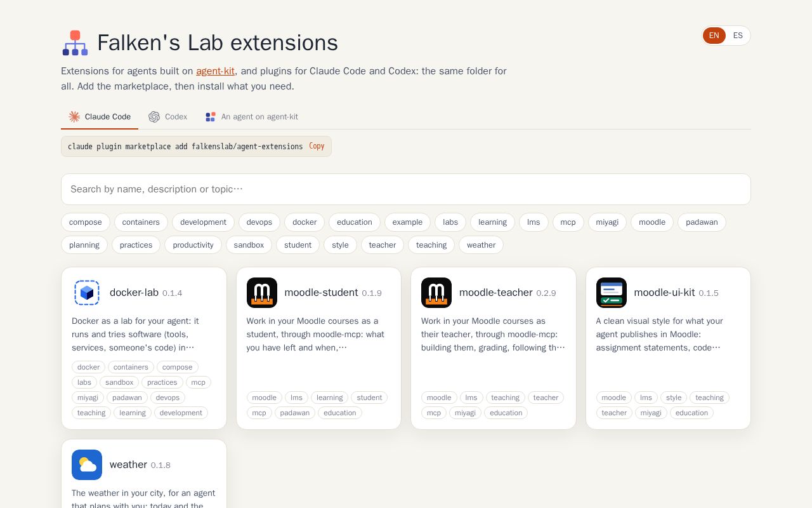Filter by the mcp topic chip

pyautogui.click(x=568, y=222)
